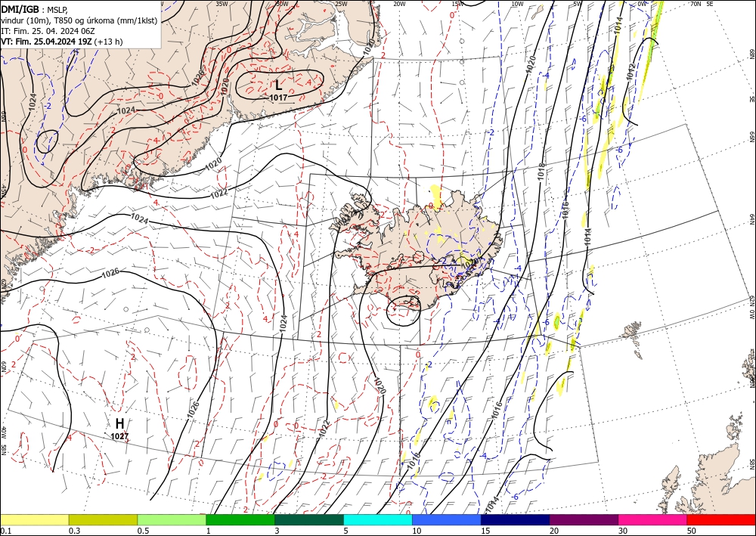Screen dimensions: 756x536
Task: Click the '0.1' legend value
Action: pyautogui.click(x=6, y=531)
